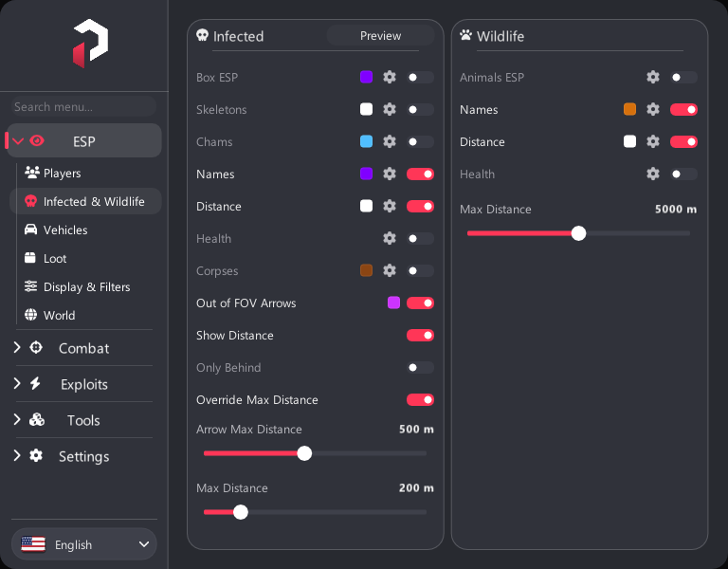Click the red skull sidebar icon
The image size is (728, 569).
pyautogui.click(x=30, y=201)
